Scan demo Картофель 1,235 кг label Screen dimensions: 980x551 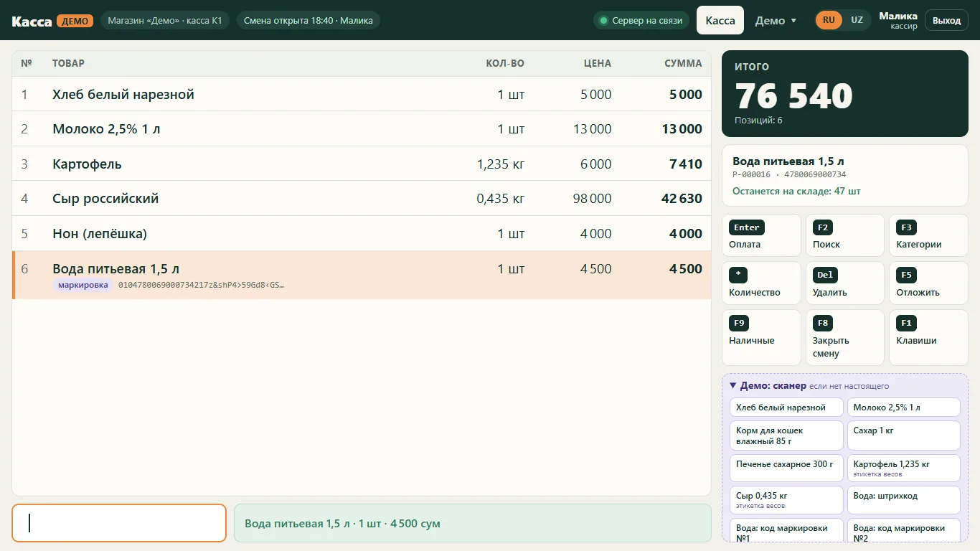tap(903, 468)
